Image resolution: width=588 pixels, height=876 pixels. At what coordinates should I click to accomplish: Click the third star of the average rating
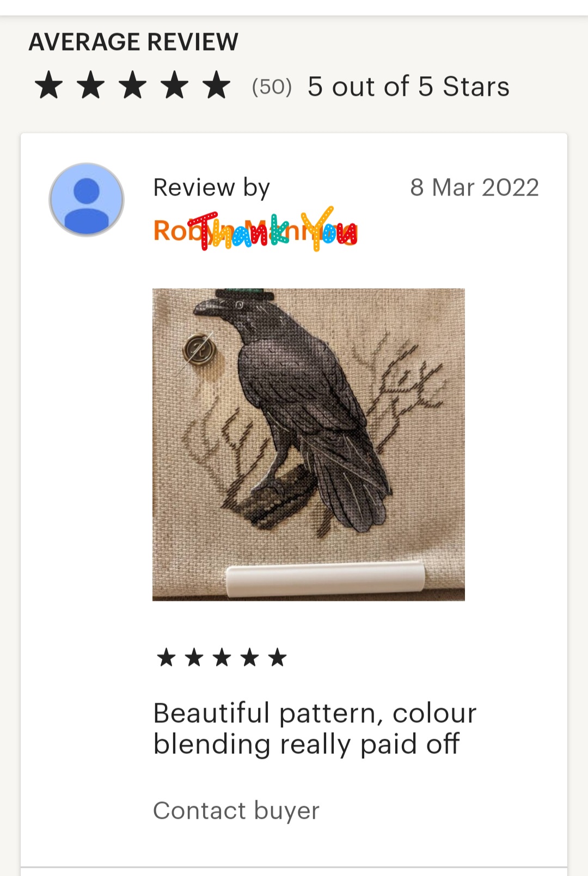point(133,86)
